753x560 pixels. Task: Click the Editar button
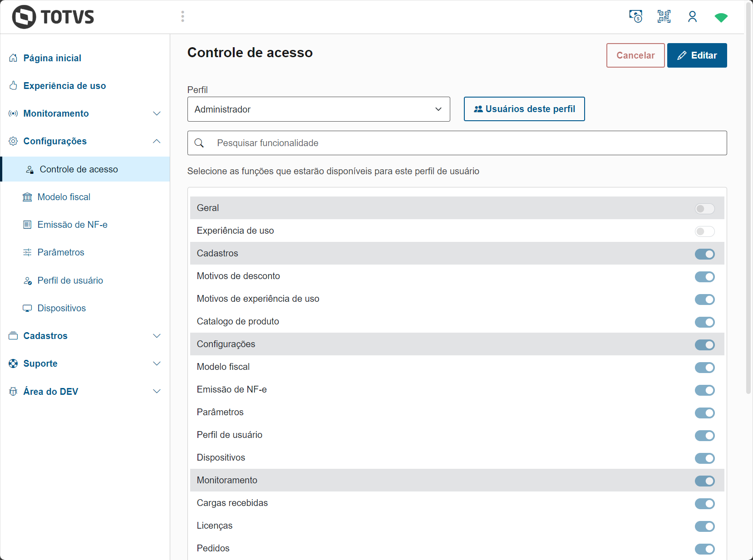[x=697, y=55]
